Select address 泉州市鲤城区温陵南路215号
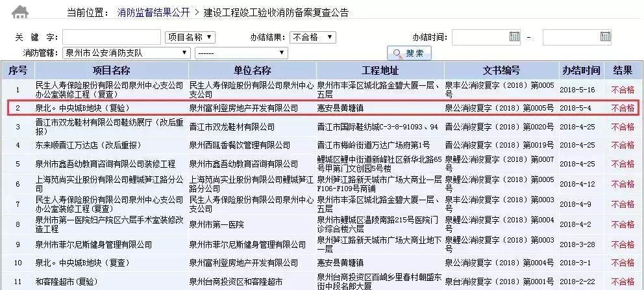 (x=378, y=224)
